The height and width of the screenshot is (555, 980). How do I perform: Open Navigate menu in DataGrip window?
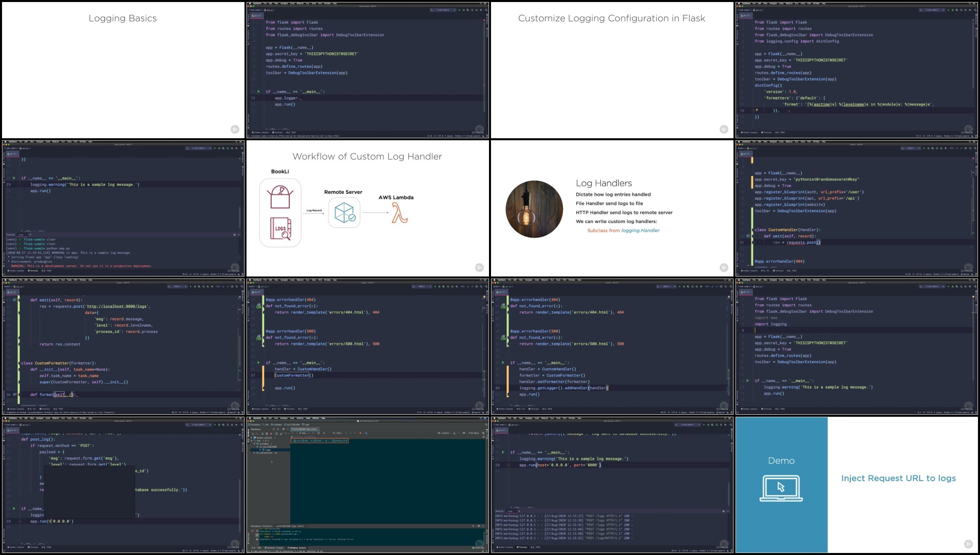pyautogui.click(x=284, y=418)
